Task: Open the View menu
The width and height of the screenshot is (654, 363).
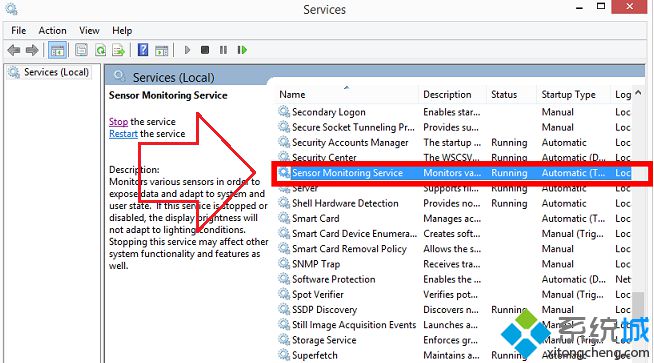Action: (x=89, y=30)
